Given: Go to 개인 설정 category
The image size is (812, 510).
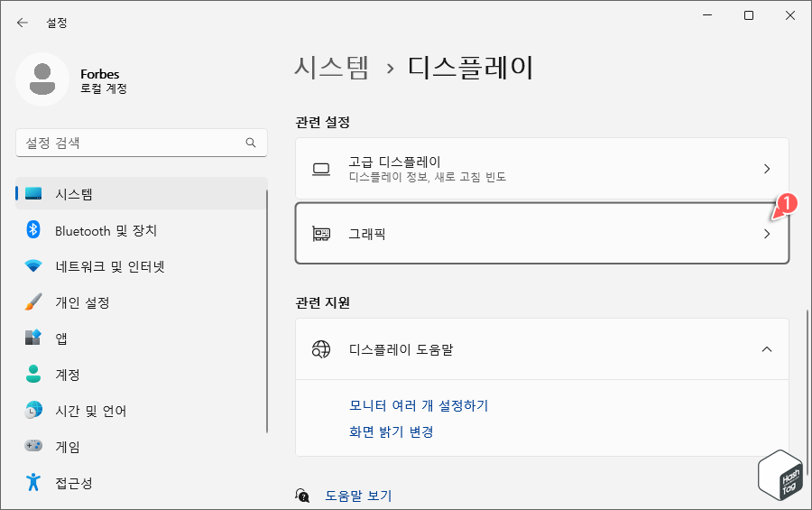Looking at the screenshot, I should 142,301.
